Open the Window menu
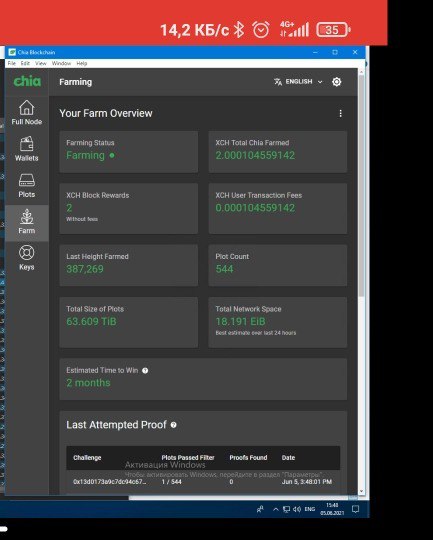 tap(61, 63)
